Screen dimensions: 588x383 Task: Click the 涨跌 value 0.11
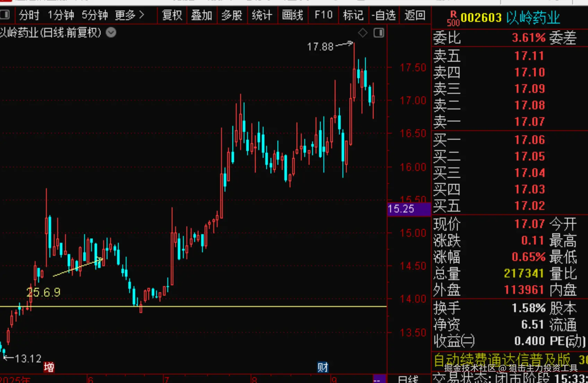tap(533, 240)
